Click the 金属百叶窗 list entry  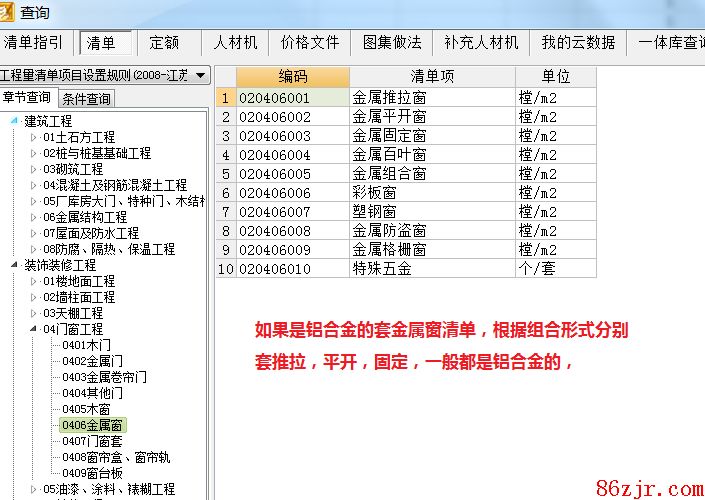(389, 155)
